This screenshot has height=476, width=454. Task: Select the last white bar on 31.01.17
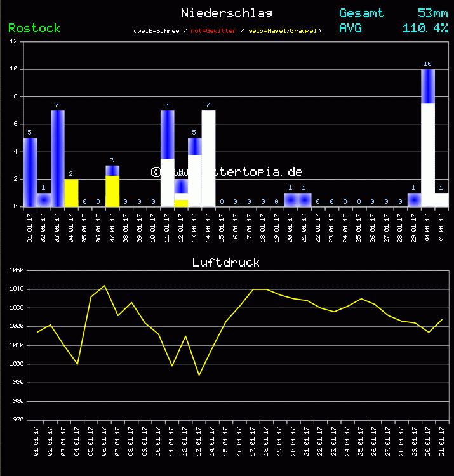click(x=442, y=200)
